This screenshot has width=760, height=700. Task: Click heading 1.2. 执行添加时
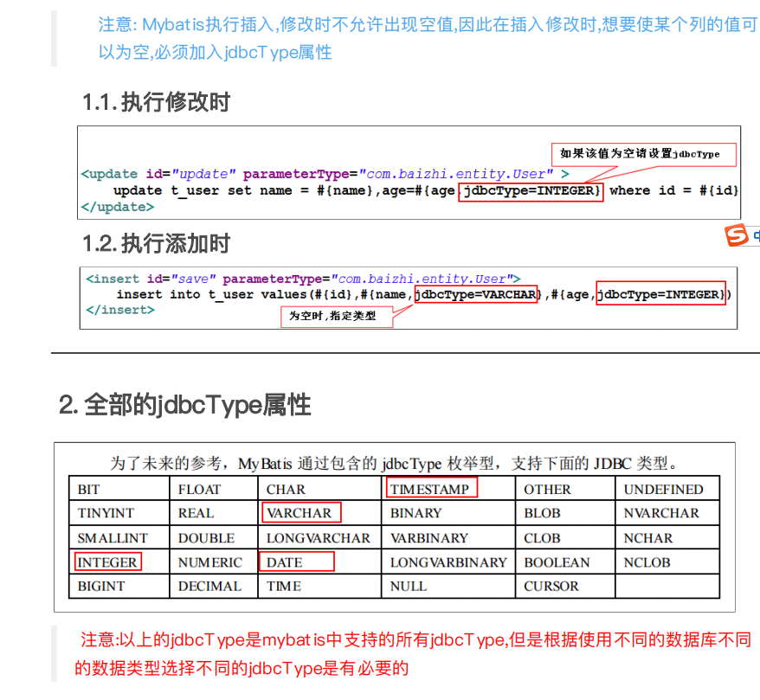click(156, 243)
